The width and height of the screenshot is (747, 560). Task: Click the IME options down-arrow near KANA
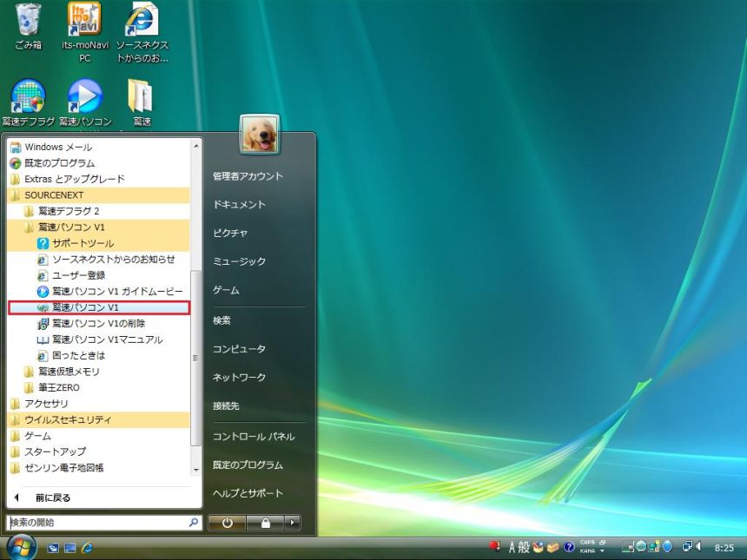coord(602,551)
